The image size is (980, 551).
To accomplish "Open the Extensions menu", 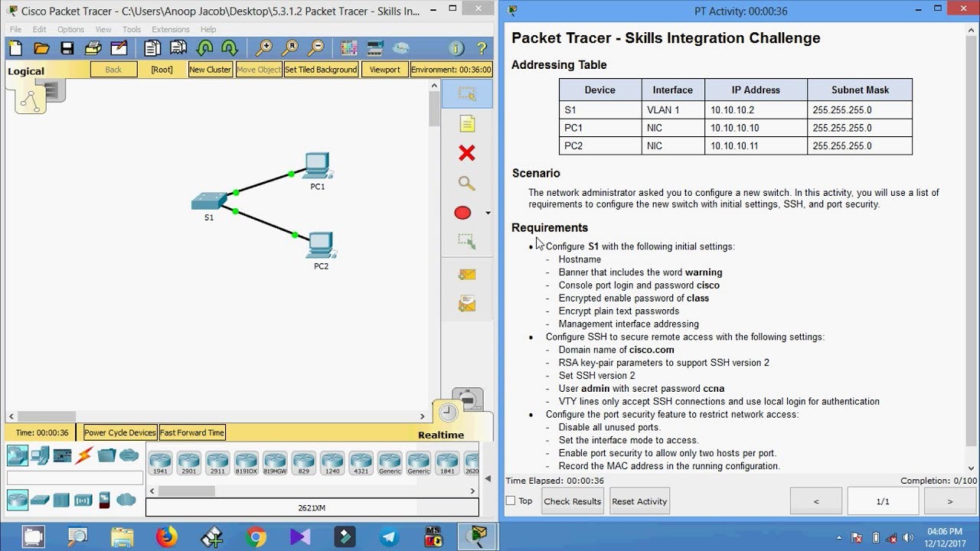I will 171,29.
